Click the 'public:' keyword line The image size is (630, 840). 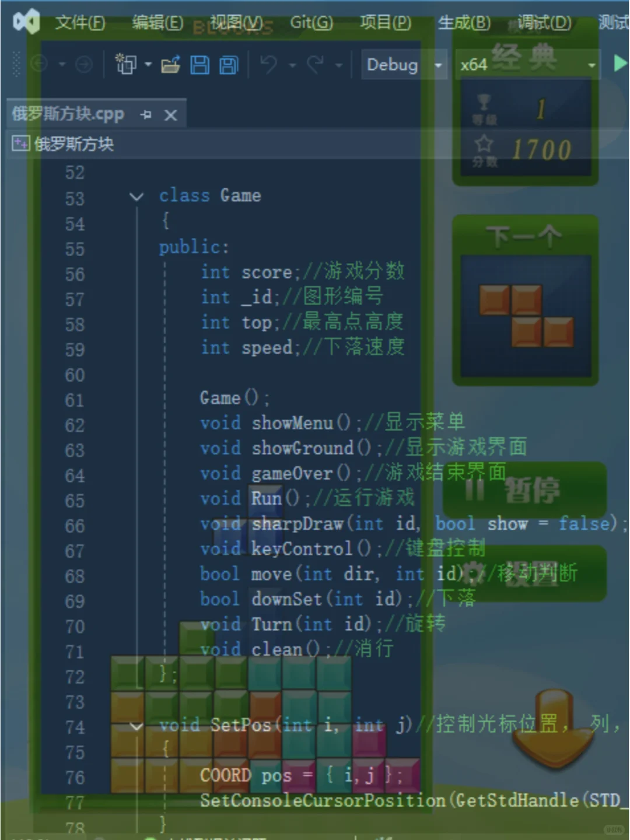point(194,247)
